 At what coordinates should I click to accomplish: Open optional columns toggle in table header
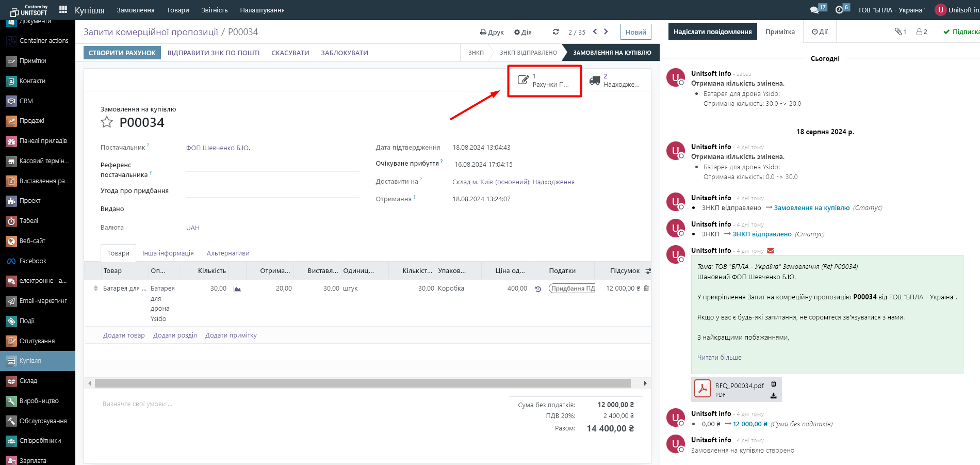[x=648, y=271]
